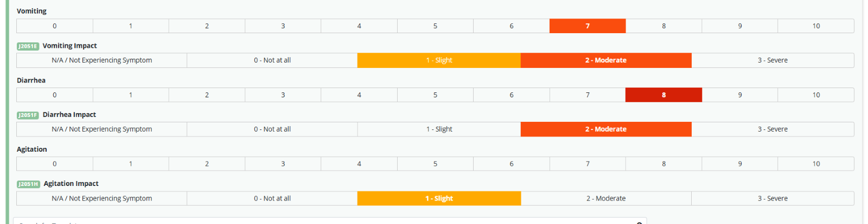Select Diarrhea Impact 2 - Moderate

[605, 129]
